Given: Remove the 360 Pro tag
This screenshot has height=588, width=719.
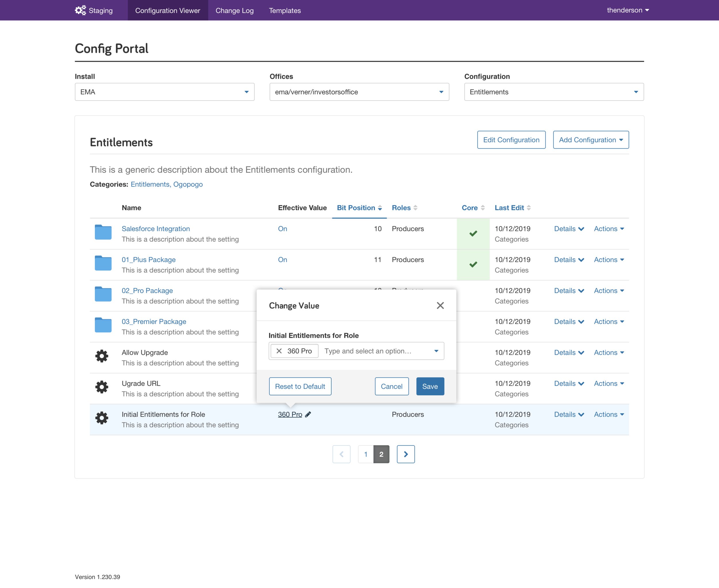Looking at the screenshot, I should coord(279,351).
